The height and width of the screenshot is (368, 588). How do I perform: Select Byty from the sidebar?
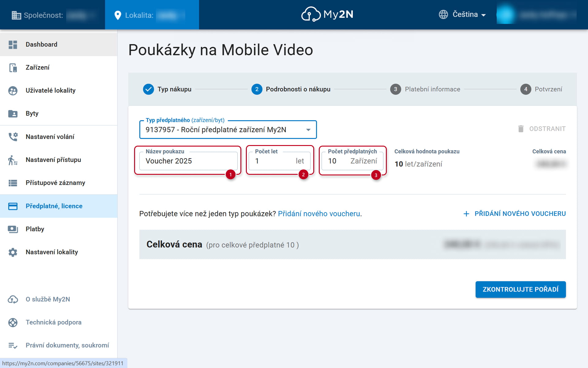pyautogui.click(x=58, y=113)
